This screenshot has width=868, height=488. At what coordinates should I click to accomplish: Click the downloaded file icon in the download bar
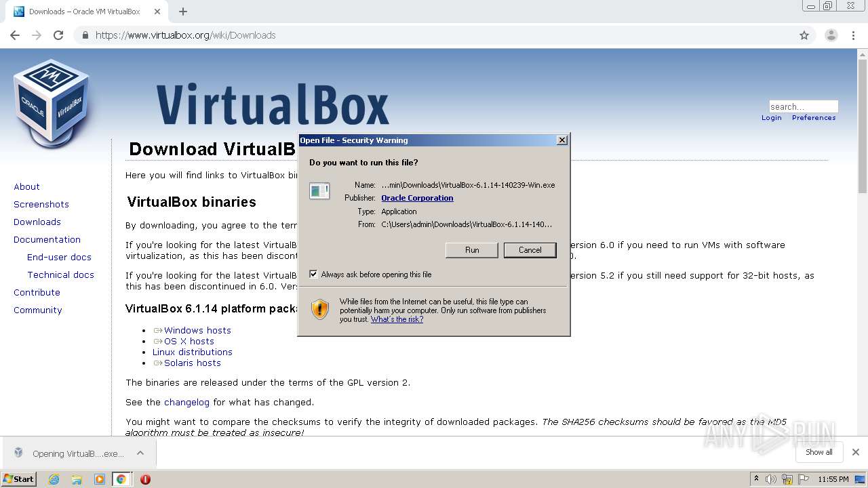tap(19, 453)
